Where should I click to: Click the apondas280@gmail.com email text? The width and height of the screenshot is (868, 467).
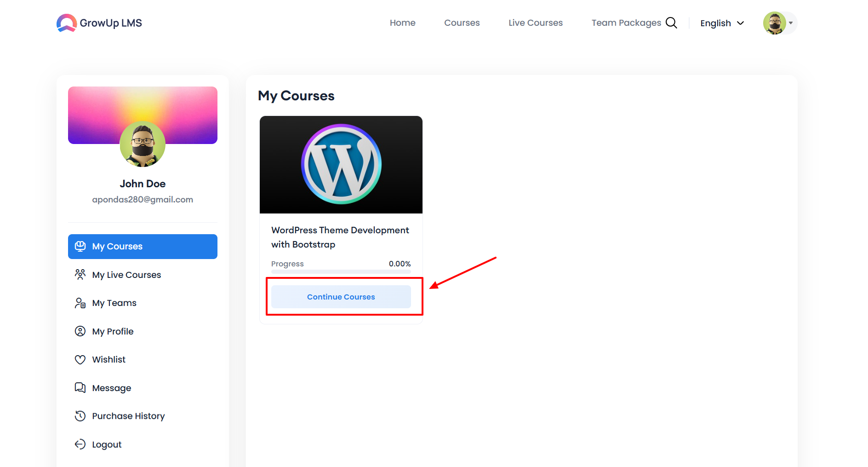click(x=143, y=200)
